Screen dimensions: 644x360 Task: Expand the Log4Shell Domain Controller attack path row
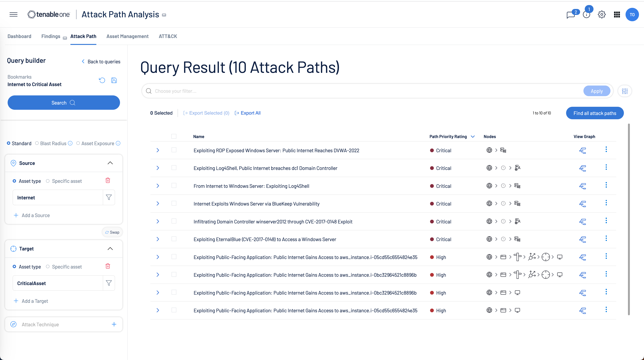coord(157,168)
